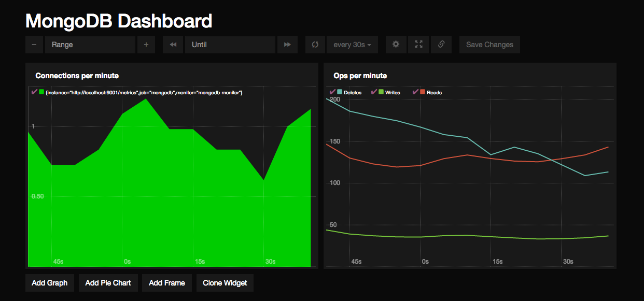Click Clone Widget button
Screen dimensions: 644x301
225,283
